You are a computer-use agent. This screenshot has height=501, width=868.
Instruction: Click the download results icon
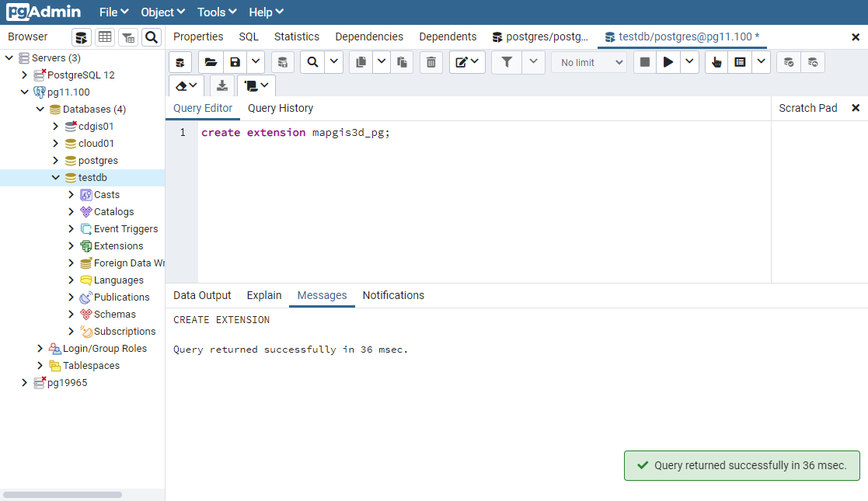click(x=222, y=85)
